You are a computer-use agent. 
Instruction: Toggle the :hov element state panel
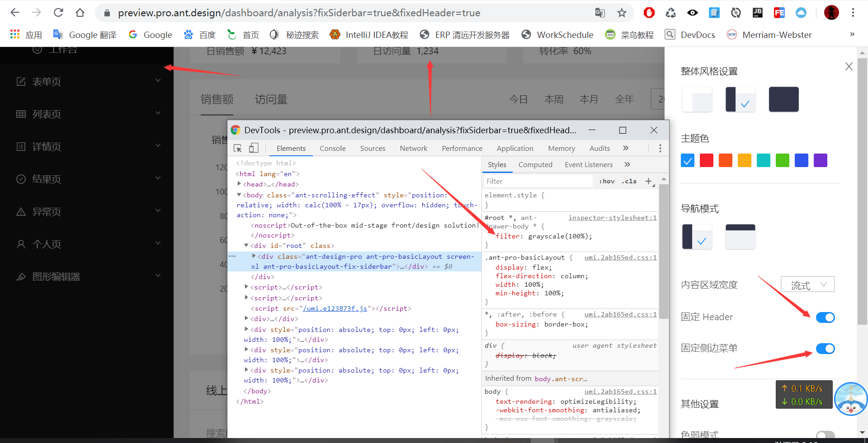607,181
